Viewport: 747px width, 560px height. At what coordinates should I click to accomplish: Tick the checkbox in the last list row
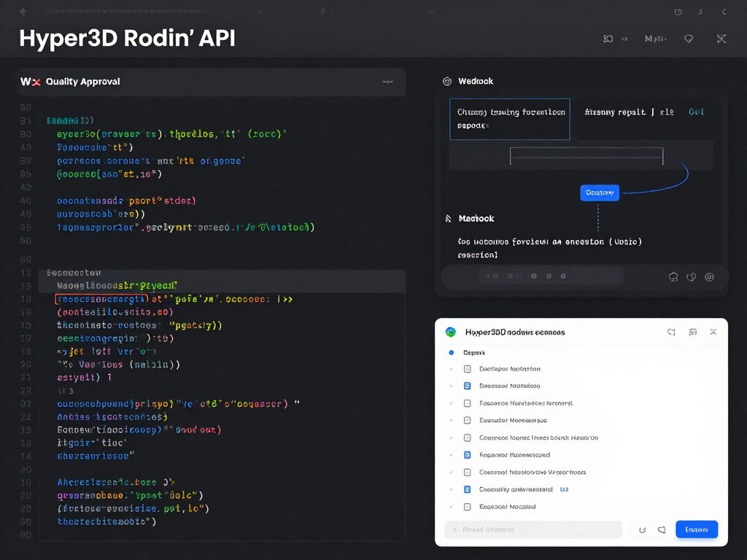click(x=468, y=507)
